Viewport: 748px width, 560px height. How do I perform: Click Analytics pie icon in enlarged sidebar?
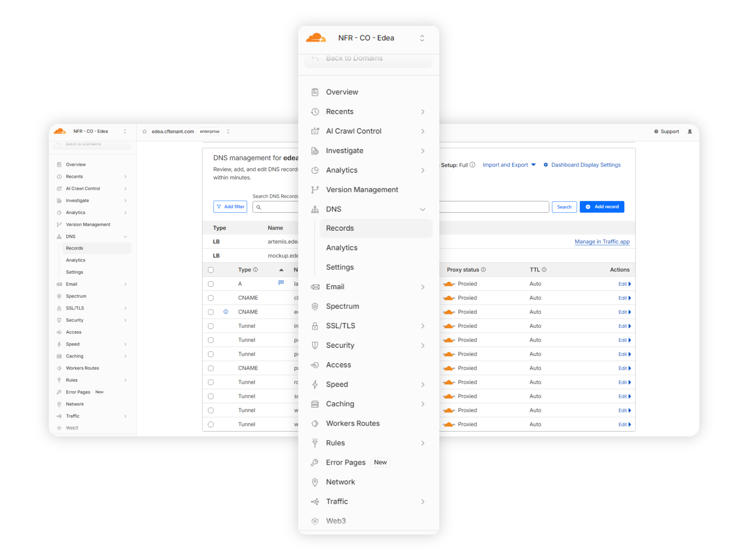point(315,170)
